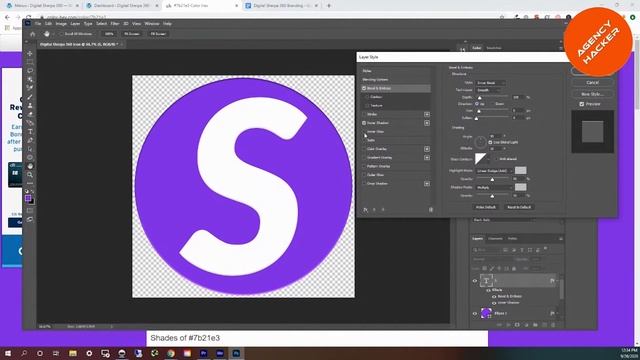This screenshot has width=640, height=360.
Task: Click the Home icon in options bar
Action: point(33,34)
